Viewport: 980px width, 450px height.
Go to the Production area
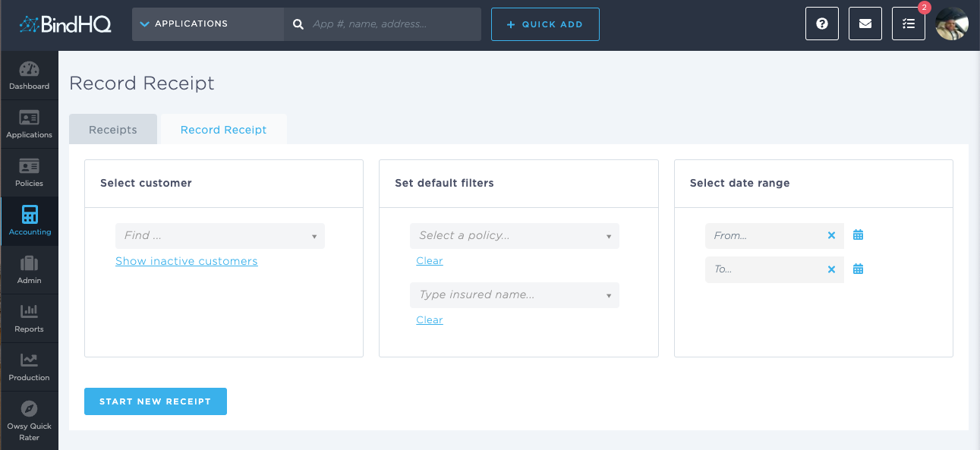pos(29,367)
